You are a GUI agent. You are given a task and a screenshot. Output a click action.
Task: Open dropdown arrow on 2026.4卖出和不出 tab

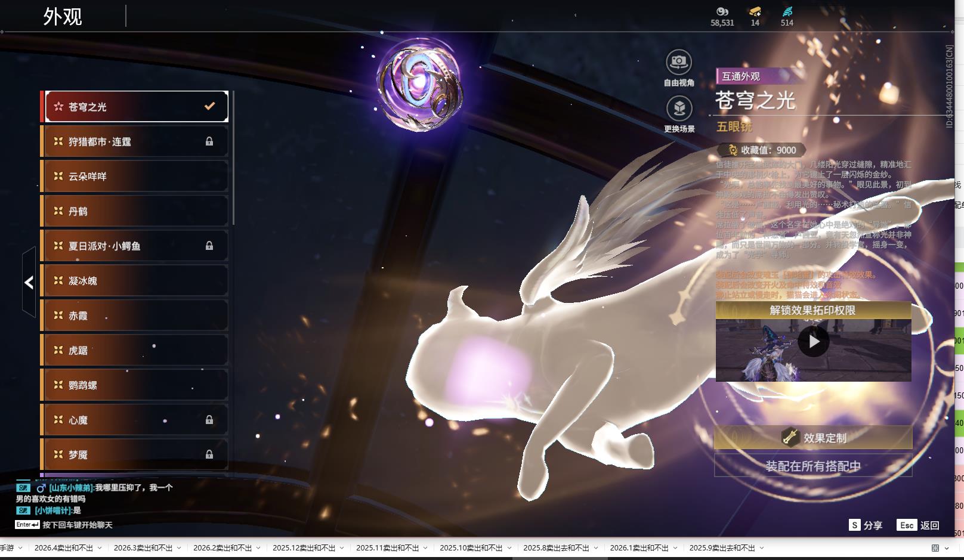click(100, 548)
